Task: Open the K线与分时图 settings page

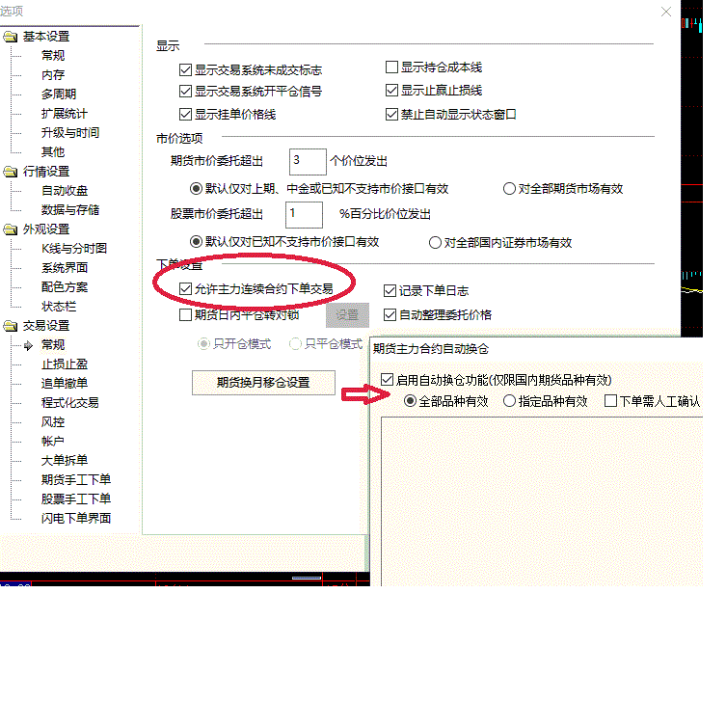Action: (x=74, y=249)
